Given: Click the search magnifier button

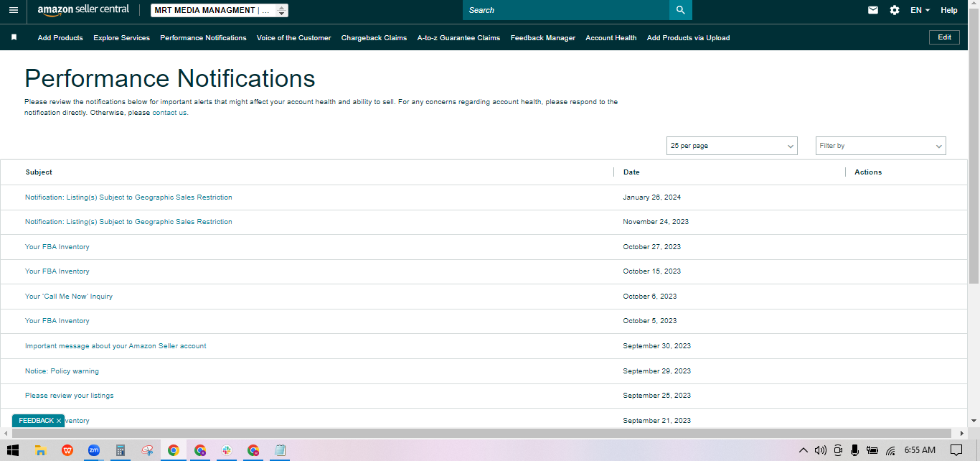Looking at the screenshot, I should pyautogui.click(x=681, y=10).
